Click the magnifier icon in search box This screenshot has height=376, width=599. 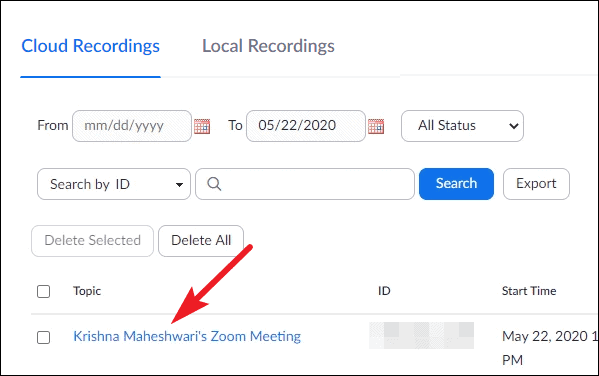[214, 184]
